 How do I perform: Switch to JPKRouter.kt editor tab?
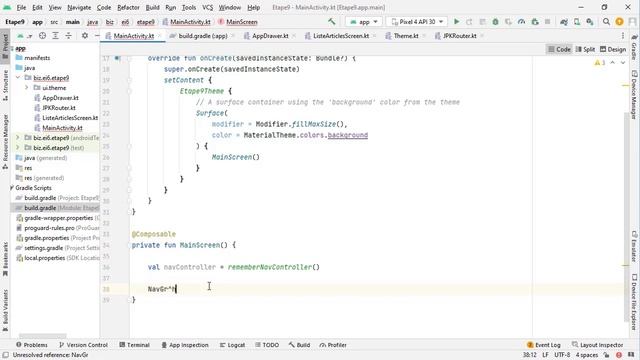[x=459, y=36]
